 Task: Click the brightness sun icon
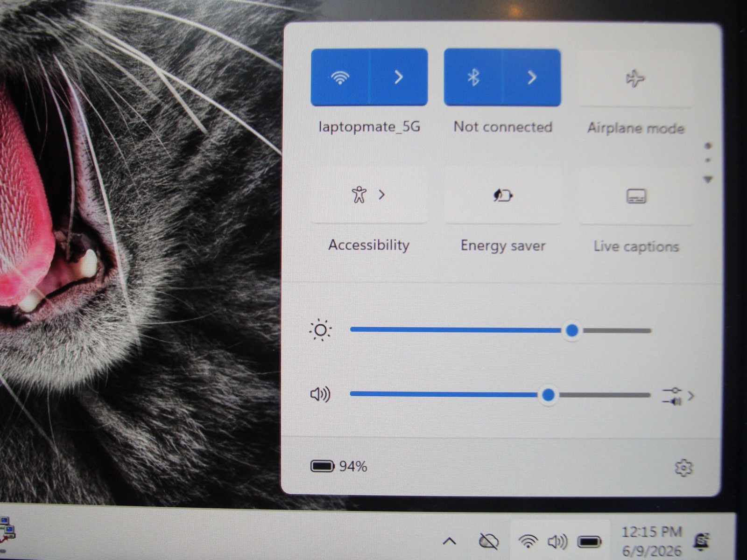[x=321, y=330]
